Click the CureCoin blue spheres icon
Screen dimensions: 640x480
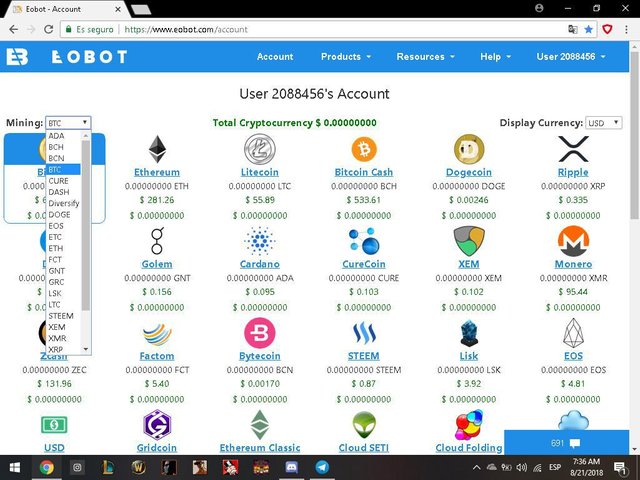coord(364,241)
